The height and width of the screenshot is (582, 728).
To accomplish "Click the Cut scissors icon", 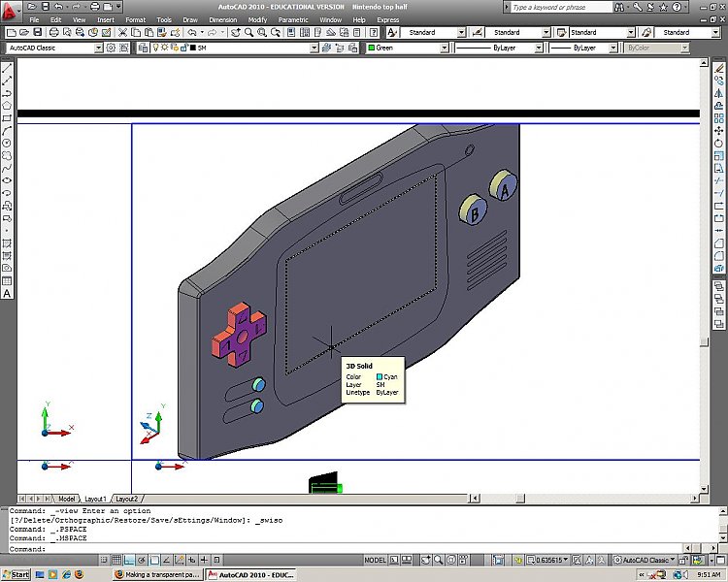I will tap(122, 32).
